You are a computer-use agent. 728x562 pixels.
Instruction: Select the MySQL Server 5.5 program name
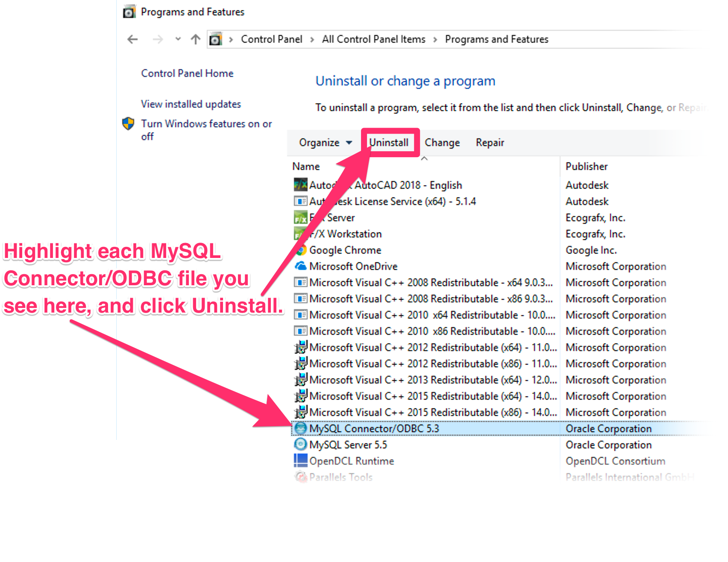click(x=348, y=445)
